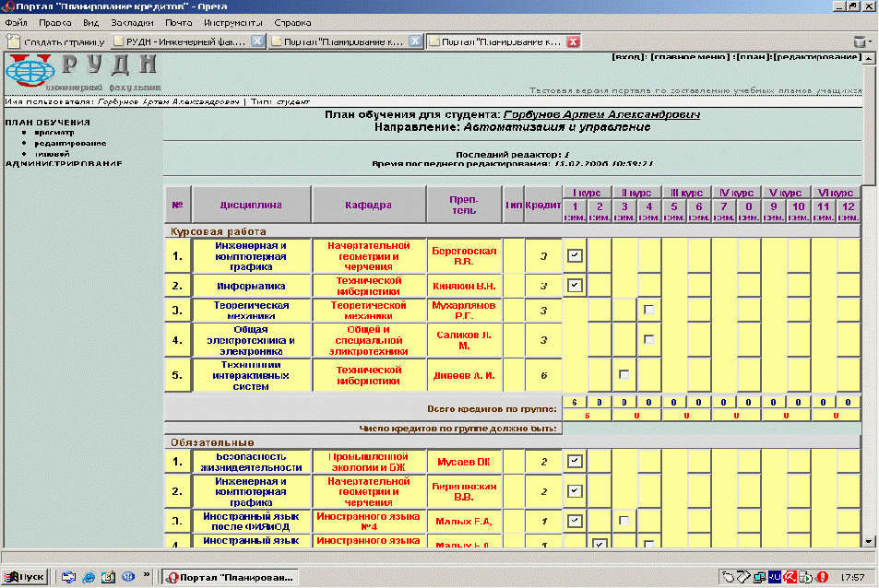
Task: Click the Технологии интерактивных систем discipline cell
Action: (251, 375)
